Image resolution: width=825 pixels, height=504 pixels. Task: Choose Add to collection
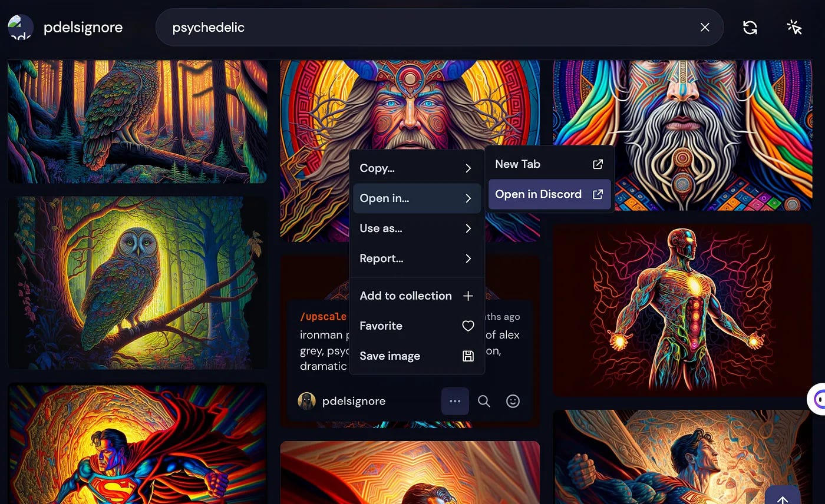[417, 296]
